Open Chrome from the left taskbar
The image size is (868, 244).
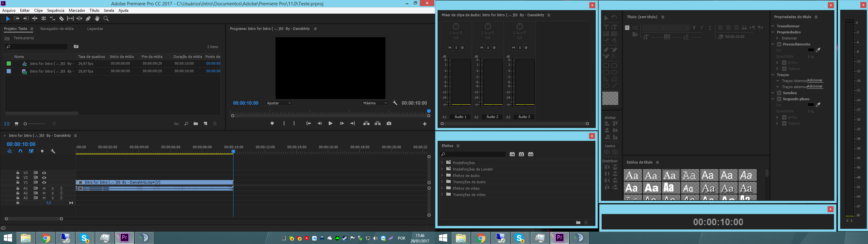(x=46, y=238)
